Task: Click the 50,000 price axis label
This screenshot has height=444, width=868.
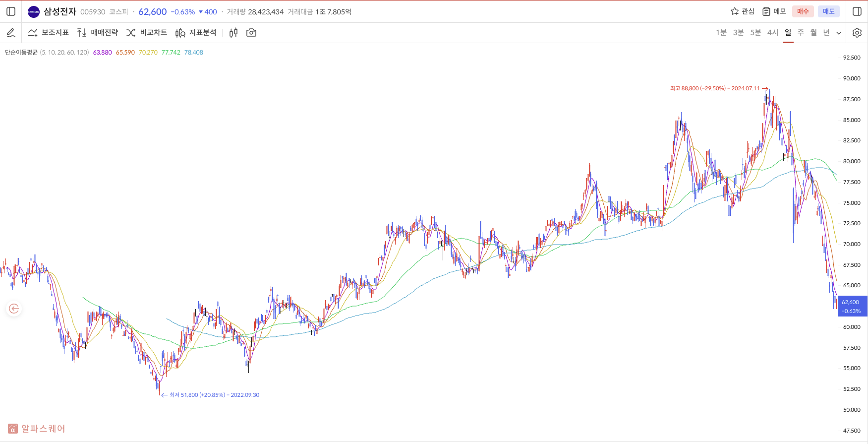Action: point(852,410)
